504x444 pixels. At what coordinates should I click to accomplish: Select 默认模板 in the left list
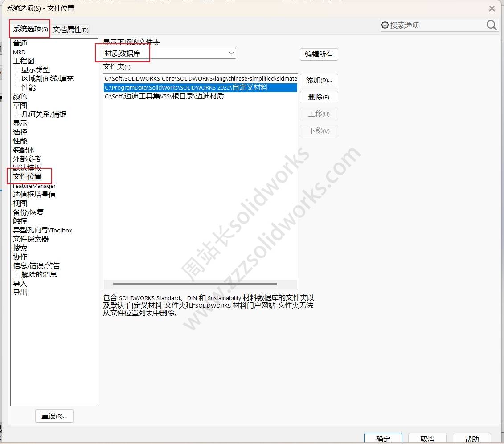point(27,168)
